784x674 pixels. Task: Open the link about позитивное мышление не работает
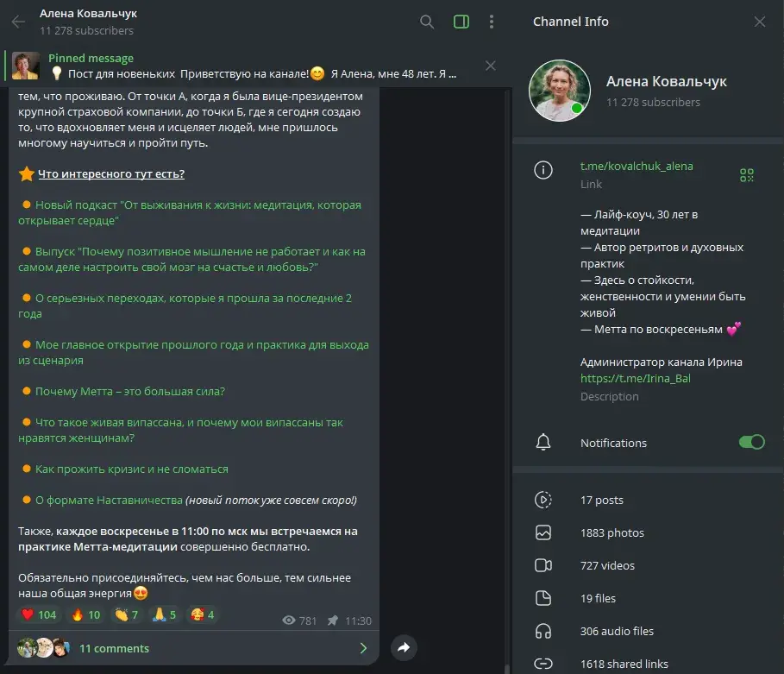coord(191,259)
